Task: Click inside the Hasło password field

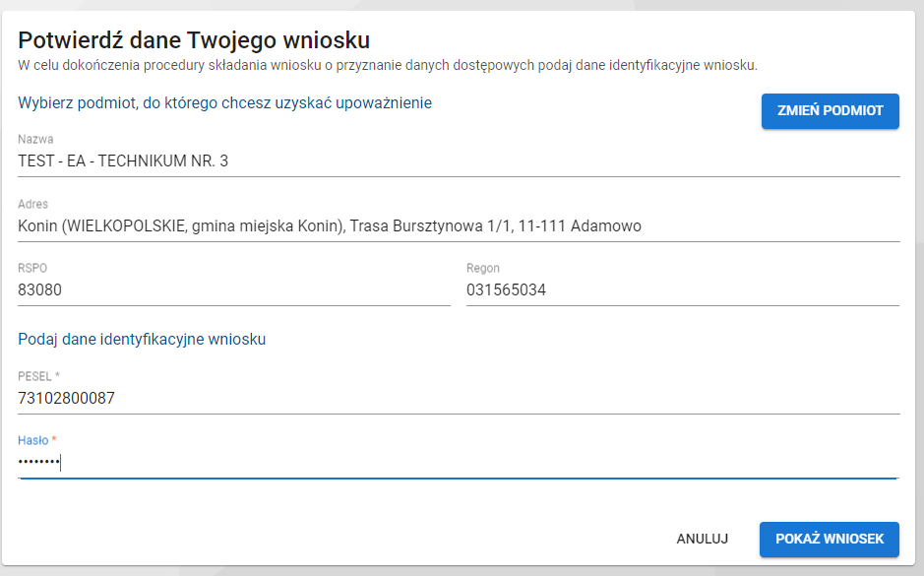Action: click(x=459, y=463)
